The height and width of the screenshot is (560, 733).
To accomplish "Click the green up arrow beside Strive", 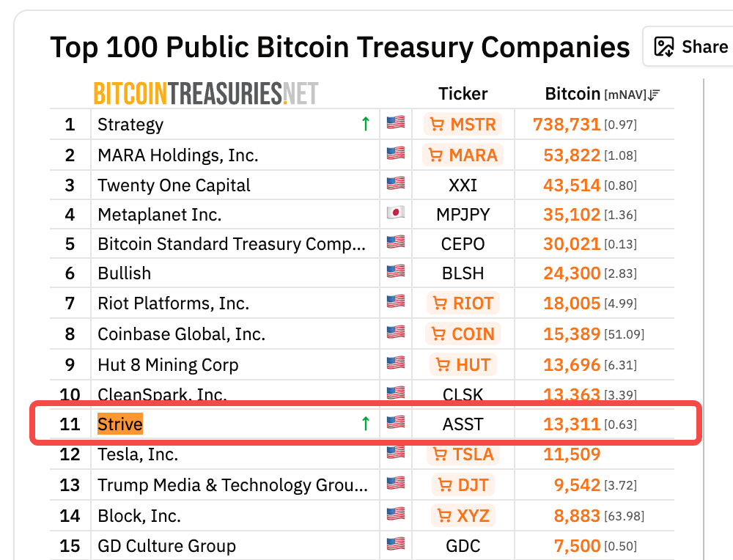I will (364, 423).
